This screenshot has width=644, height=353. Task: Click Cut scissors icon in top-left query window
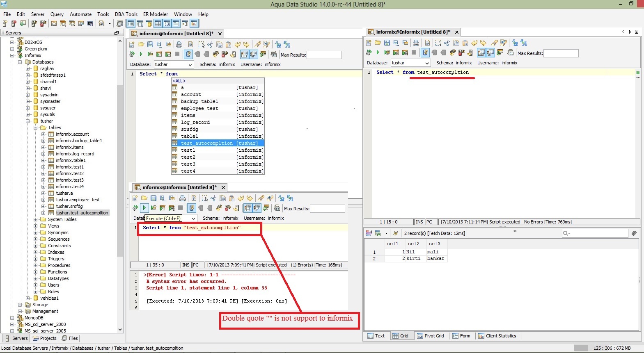(210, 44)
